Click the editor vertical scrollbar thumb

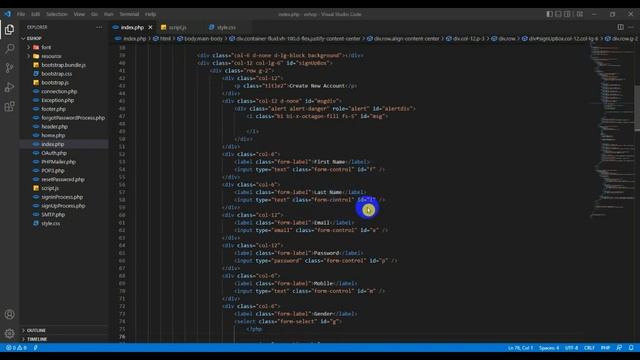pos(637,108)
